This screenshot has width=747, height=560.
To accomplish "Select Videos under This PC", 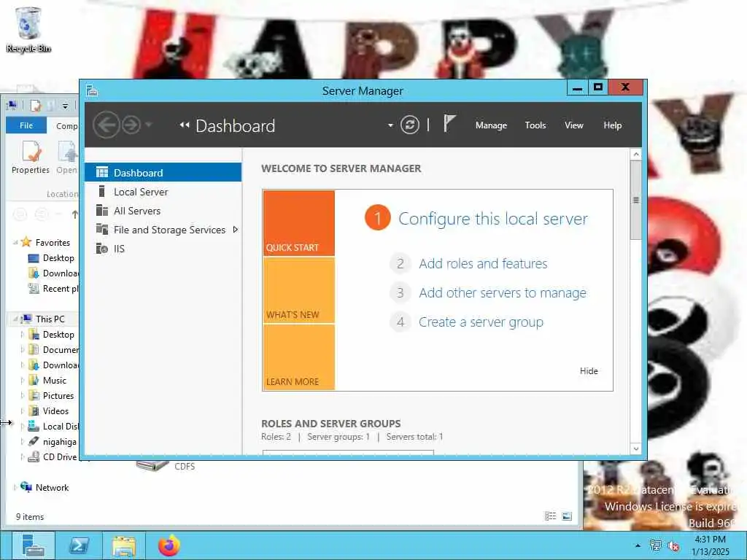I will (55, 411).
